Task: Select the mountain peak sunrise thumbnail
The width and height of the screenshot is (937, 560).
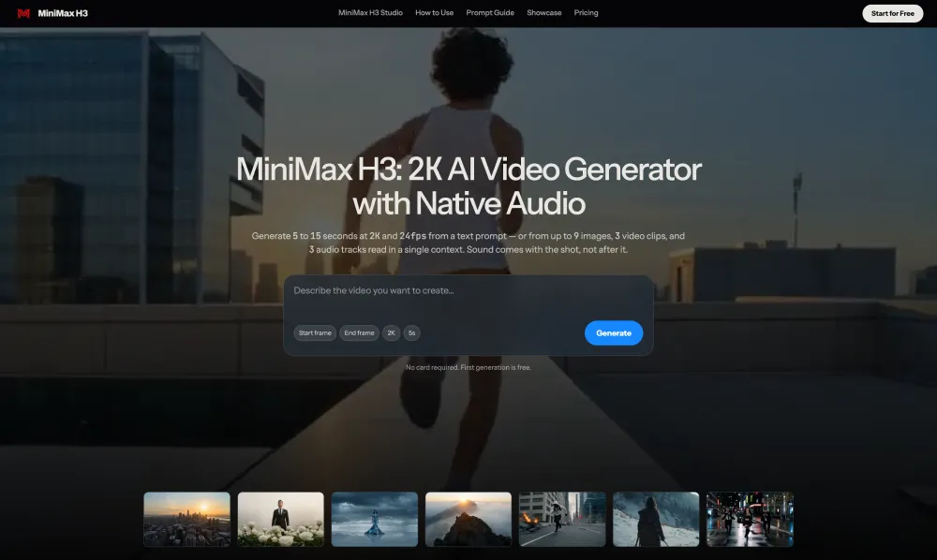Action: click(x=468, y=520)
